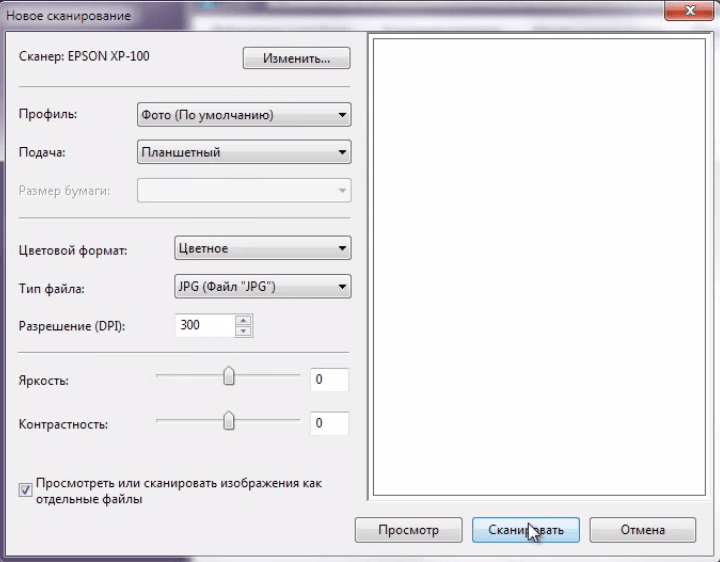Image resolution: width=720 pixels, height=562 pixels.
Task: Start scanning with the Сканировать button
Action: 526,530
